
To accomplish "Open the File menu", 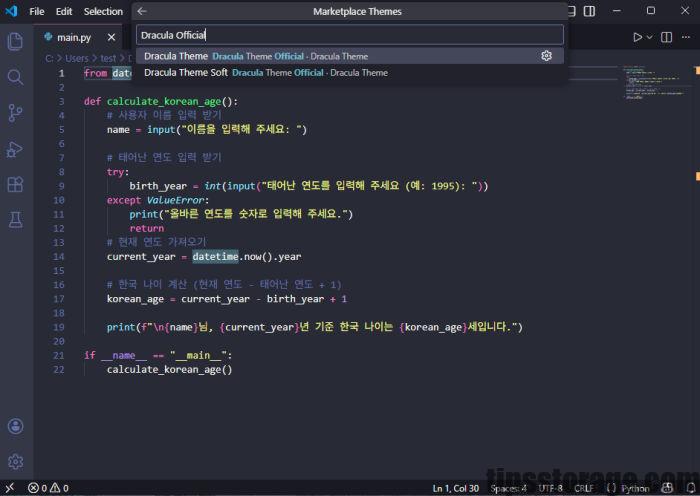I will (37, 12).
